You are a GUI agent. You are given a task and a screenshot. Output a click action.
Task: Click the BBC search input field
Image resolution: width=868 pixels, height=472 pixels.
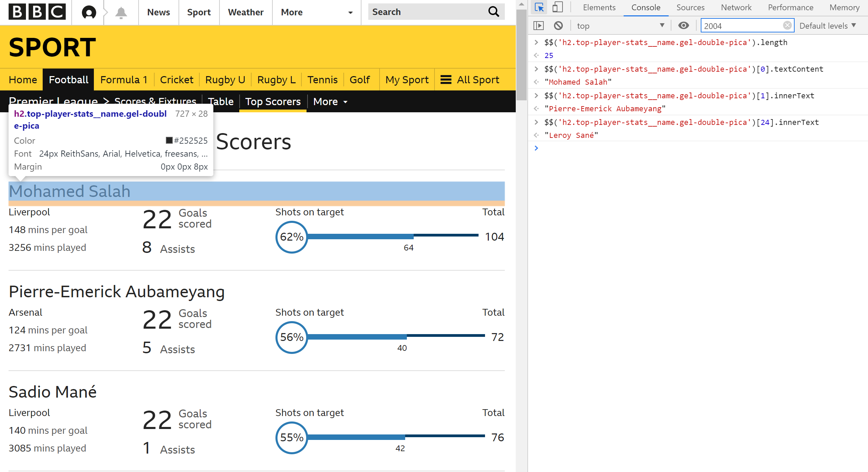427,12
